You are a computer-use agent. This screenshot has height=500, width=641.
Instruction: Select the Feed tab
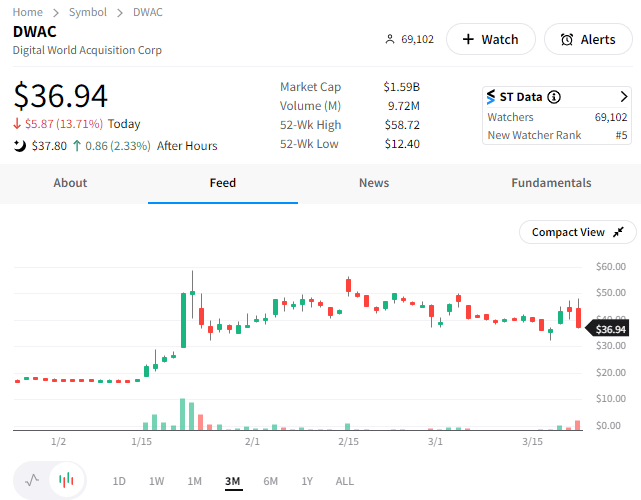pos(223,183)
